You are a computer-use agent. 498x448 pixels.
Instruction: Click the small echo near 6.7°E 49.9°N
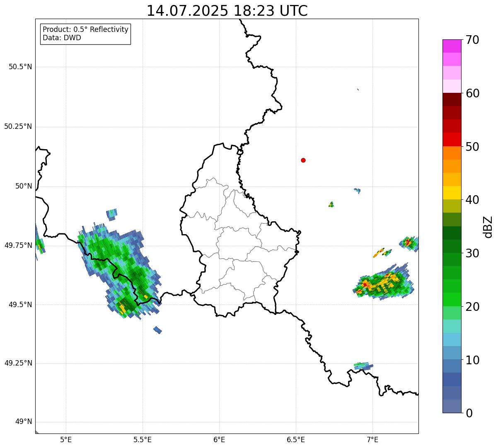click(331, 204)
